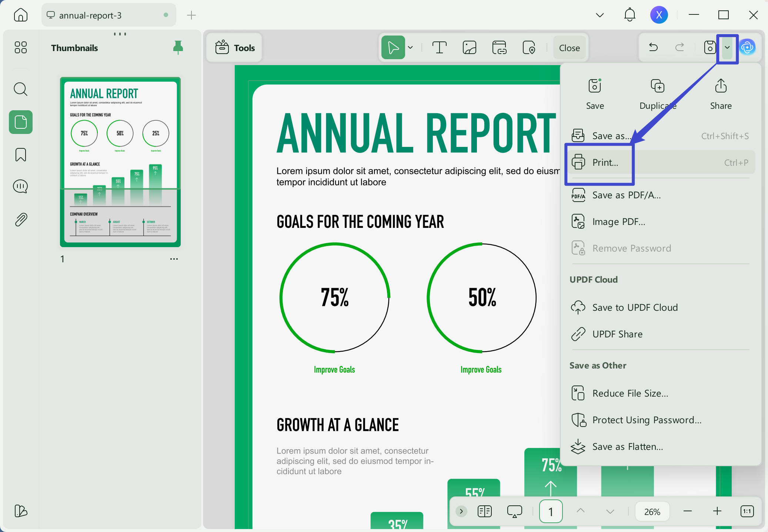Choose Print... menu entry
The height and width of the screenshot is (532, 768).
click(661, 162)
